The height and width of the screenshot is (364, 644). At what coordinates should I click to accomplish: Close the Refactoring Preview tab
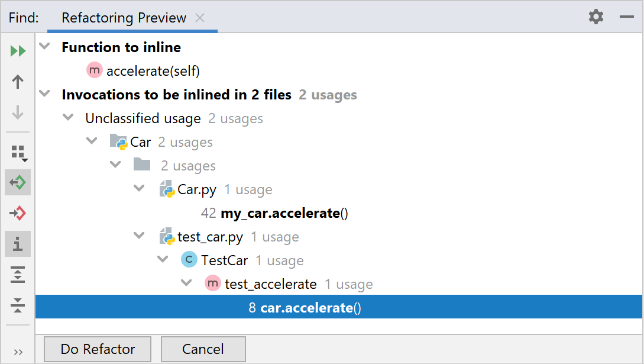click(200, 18)
